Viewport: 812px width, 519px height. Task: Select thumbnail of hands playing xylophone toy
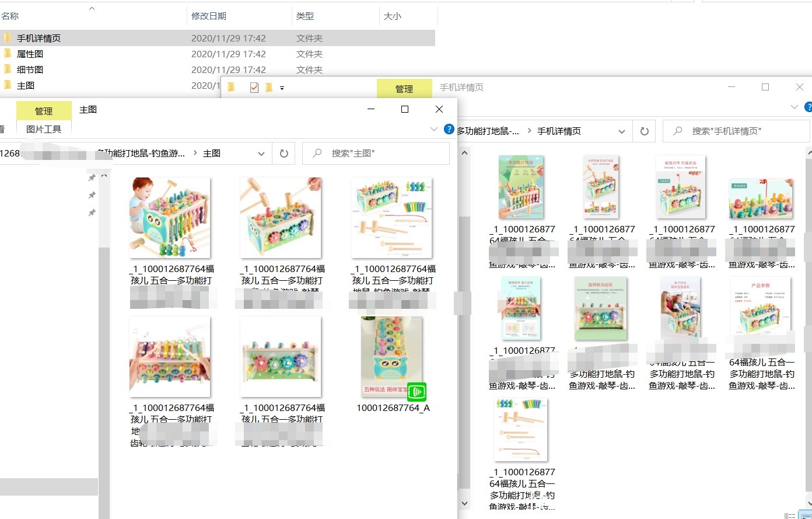point(170,357)
